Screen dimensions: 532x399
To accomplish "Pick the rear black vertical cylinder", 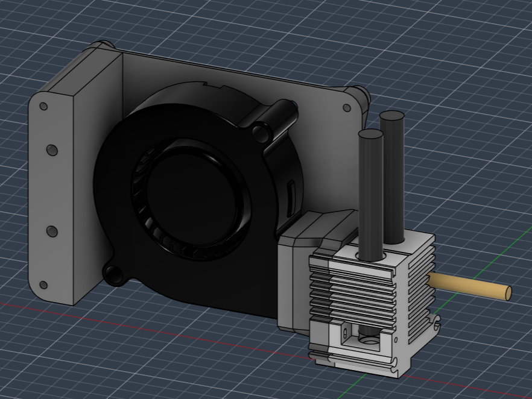I will click(392, 177).
